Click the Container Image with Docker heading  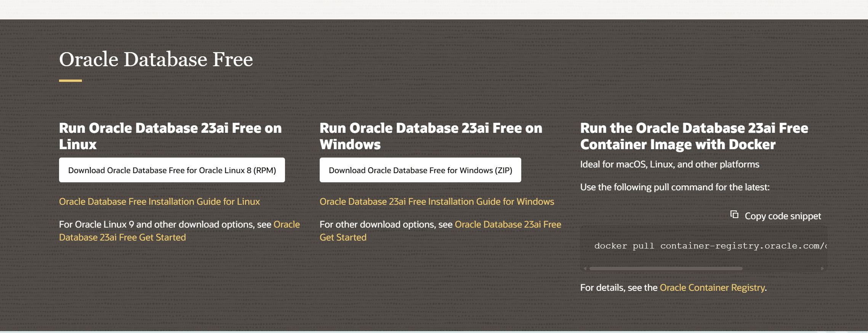click(694, 136)
